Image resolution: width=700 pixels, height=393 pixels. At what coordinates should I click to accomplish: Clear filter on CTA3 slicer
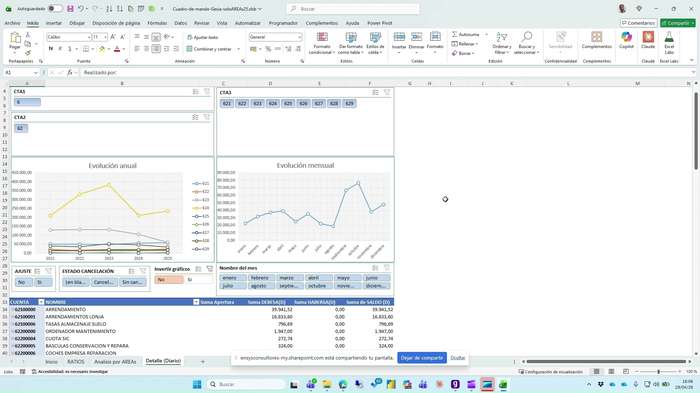(x=387, y=92)
